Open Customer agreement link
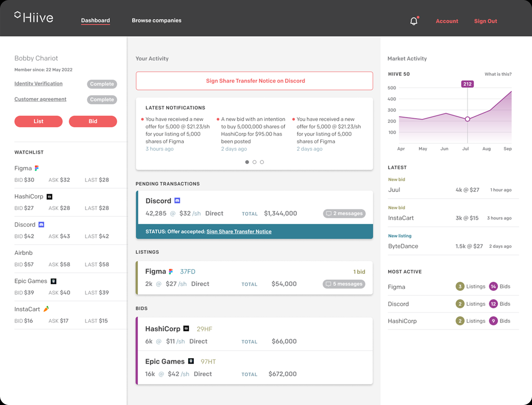532x405 pixels. click(x=40, y=99)
